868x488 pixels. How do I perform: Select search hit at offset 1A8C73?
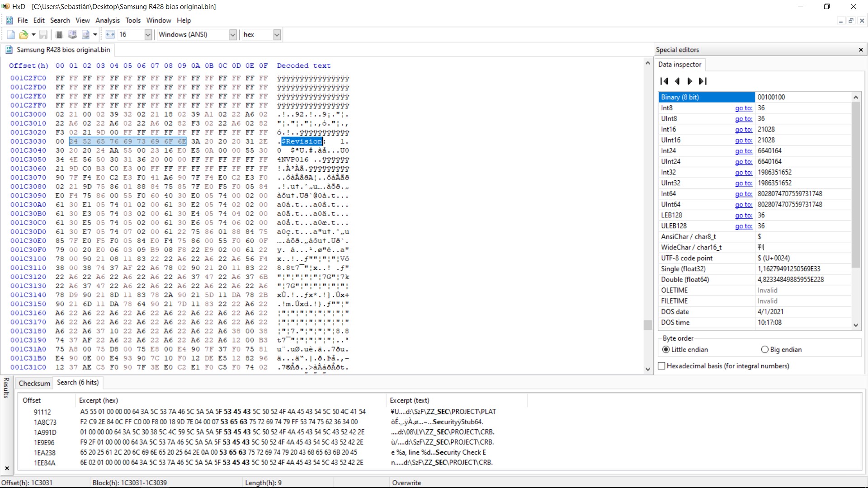click(x=45, y=422)
